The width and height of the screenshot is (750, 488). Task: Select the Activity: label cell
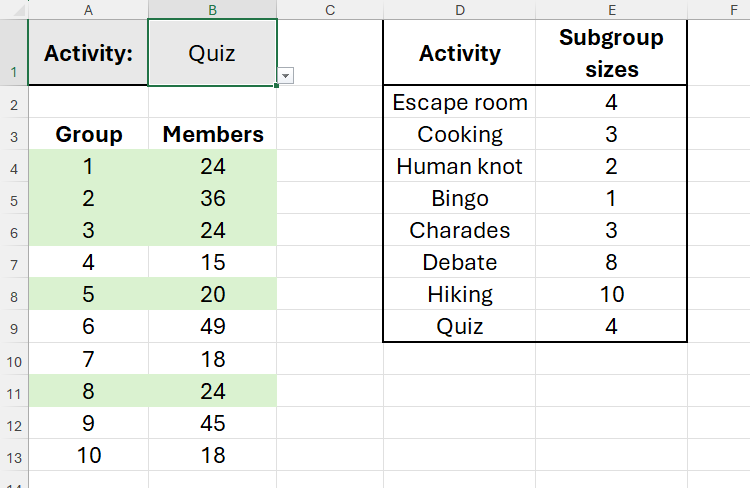[x=88, y=53]
